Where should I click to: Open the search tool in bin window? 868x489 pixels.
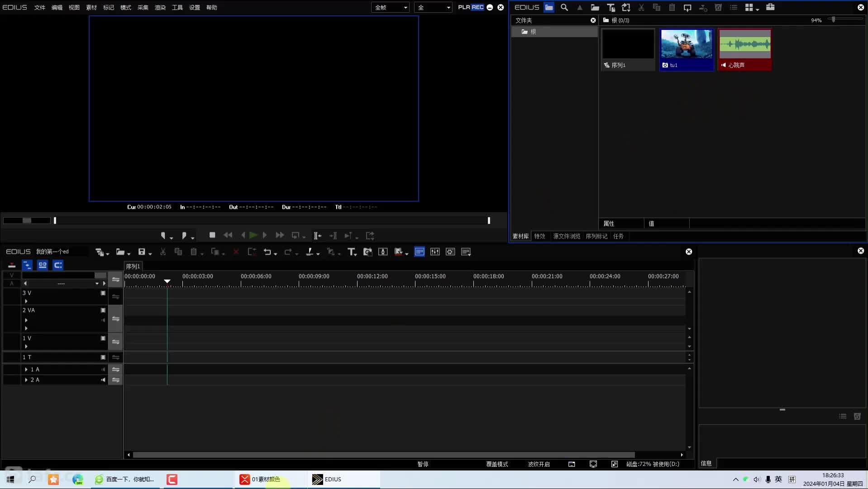pyautogui.click(x=564, y=7)
